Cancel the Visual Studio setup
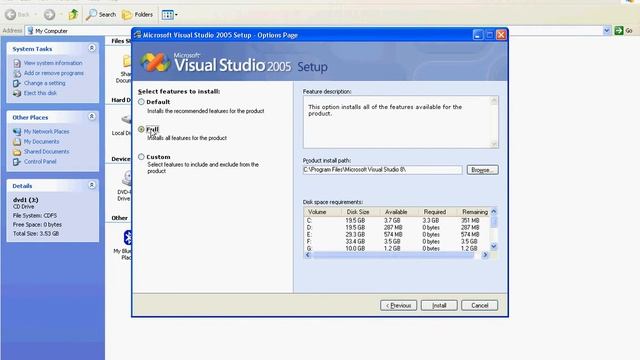640x360 pixels. point(480,305)
